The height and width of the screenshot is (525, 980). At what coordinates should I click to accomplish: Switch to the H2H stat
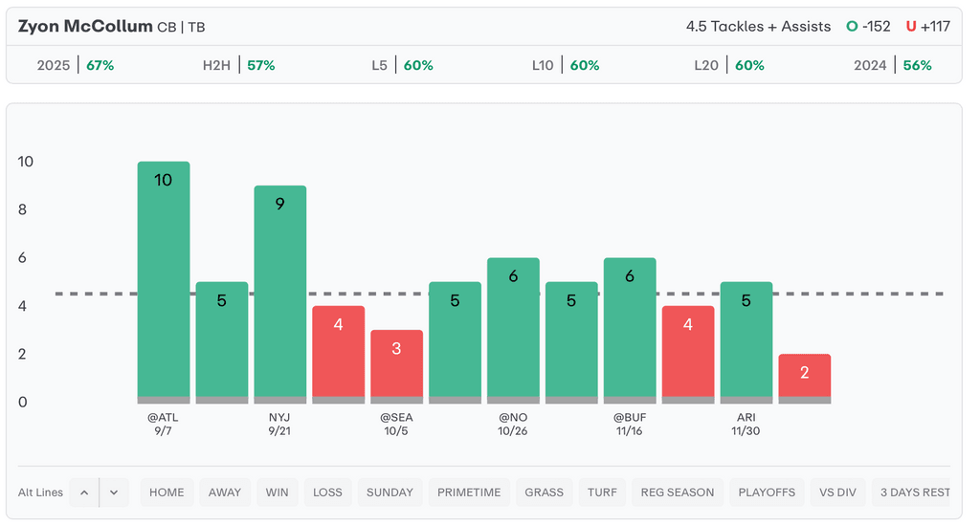238,66
